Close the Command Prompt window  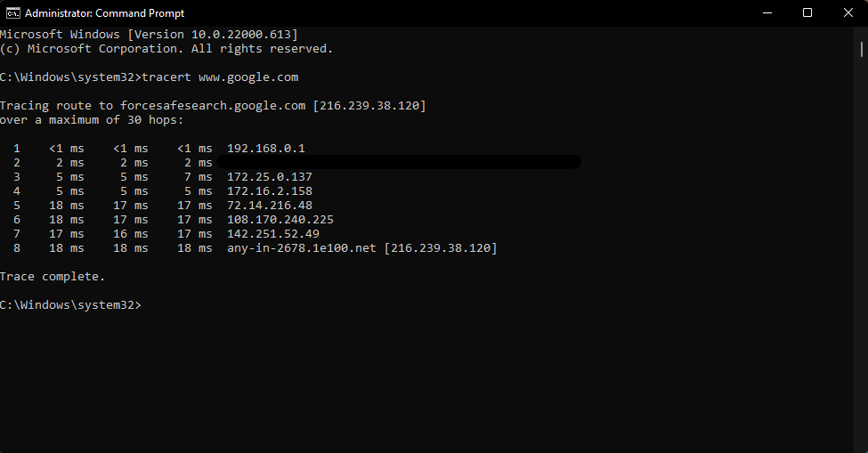pyautogui.click(x=848, y=13)
